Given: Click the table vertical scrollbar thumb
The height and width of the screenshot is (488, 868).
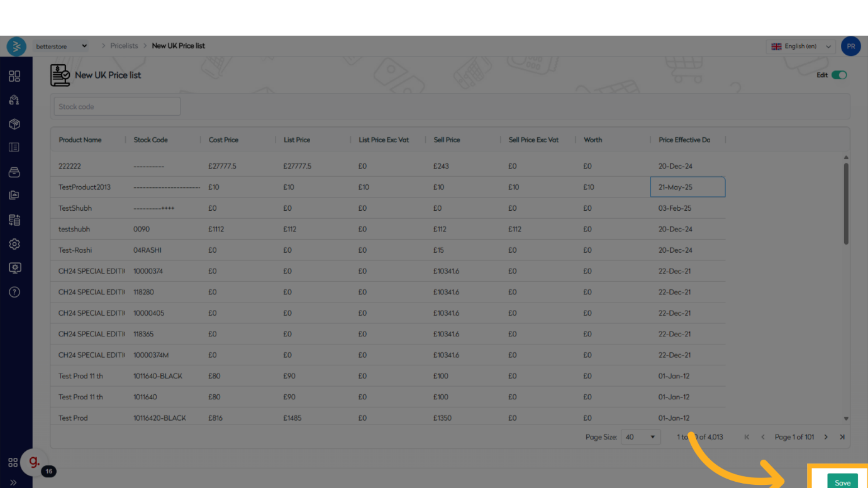Looking at the screenshot, I should click(x=846, y=204).
